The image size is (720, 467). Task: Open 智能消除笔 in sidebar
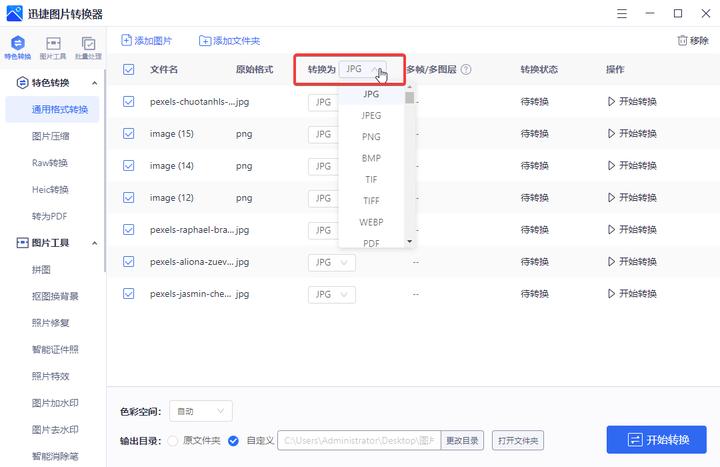pyautogui.click(x=55, y=456)
